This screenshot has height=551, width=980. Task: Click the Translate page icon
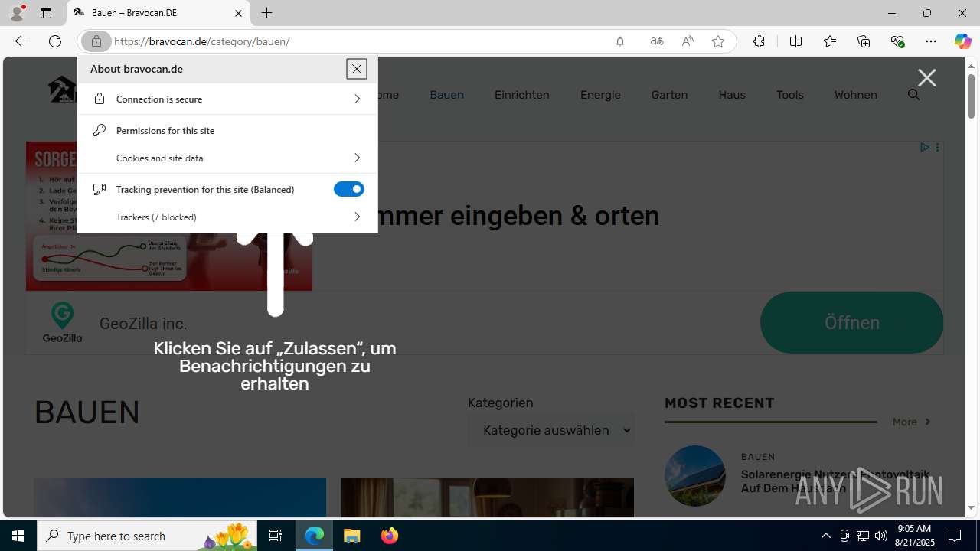tap(657, 41)
